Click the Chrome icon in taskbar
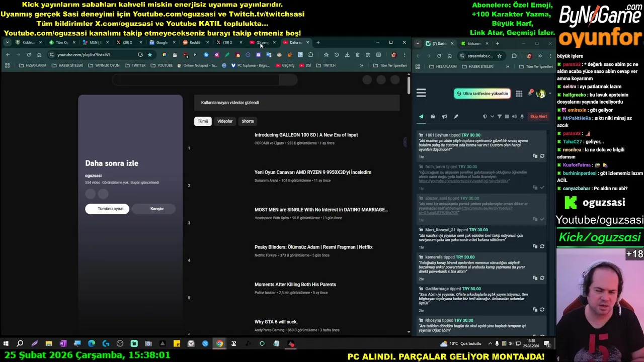644x362 pixels. coord(219,344)
